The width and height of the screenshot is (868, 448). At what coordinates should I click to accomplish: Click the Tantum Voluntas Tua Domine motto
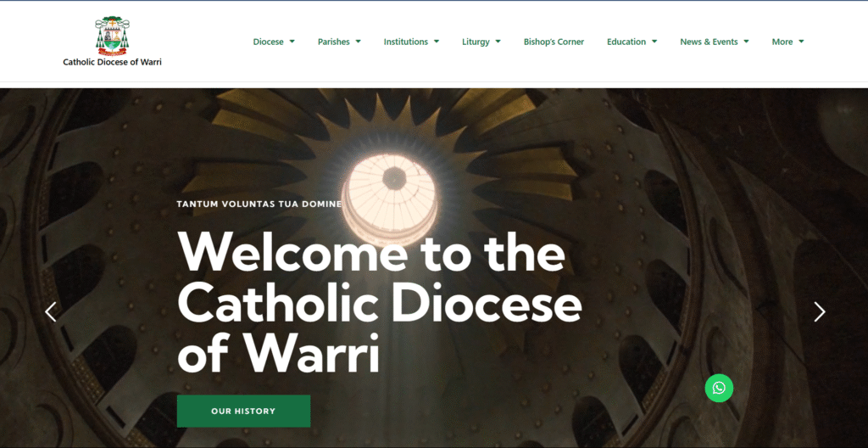pos(259,204)
